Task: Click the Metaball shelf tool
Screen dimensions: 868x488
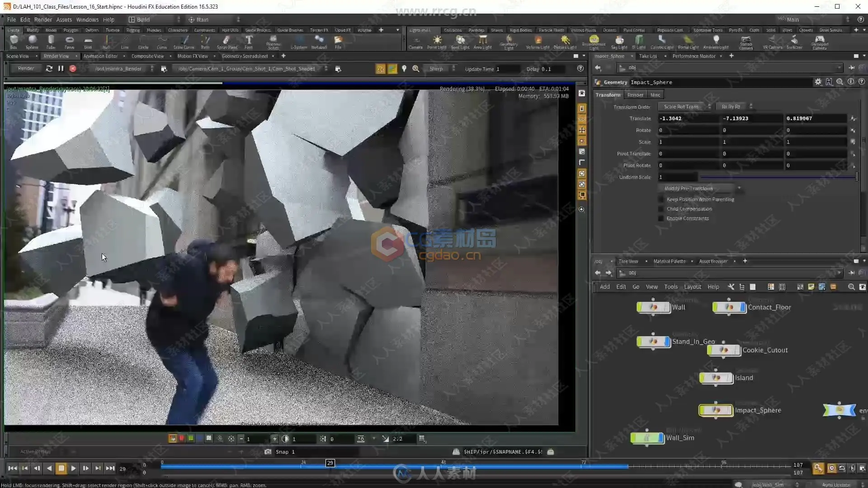Action: tap(319, 42)
